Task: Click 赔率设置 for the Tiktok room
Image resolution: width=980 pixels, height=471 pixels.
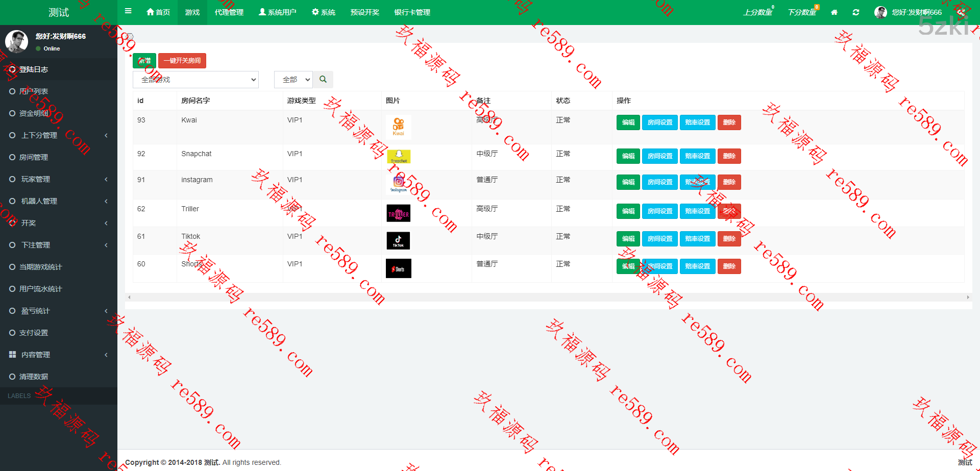Action: coord(697,239)
